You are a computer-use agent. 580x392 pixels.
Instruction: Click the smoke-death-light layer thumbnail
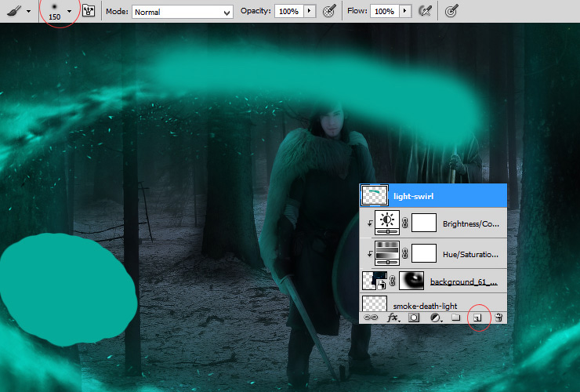pos(375,303)
